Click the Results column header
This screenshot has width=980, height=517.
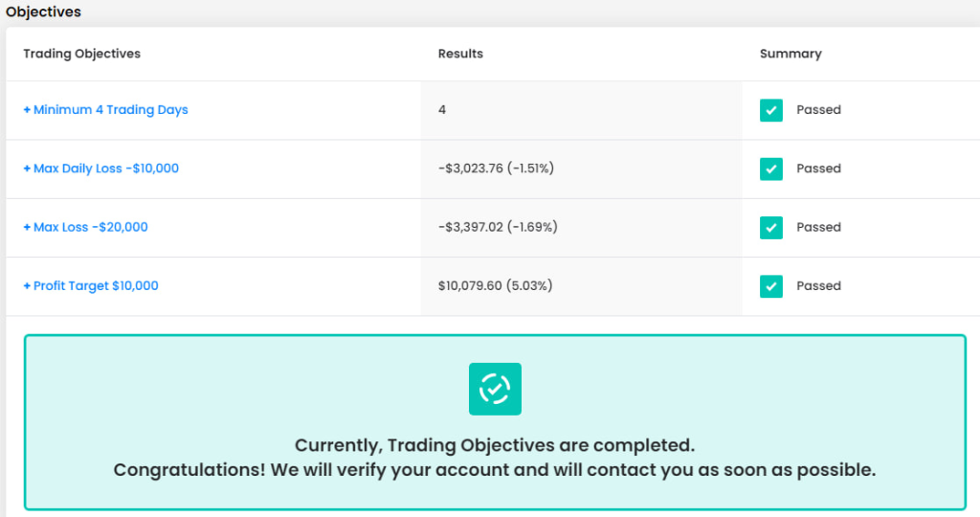[x=460, y=54]
